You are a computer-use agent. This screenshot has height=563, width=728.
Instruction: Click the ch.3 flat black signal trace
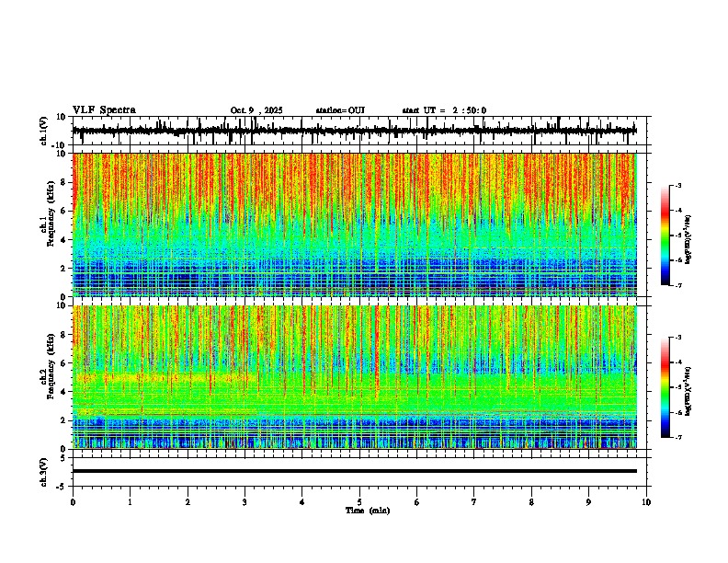pyautogui.click(x=354, y=471)
